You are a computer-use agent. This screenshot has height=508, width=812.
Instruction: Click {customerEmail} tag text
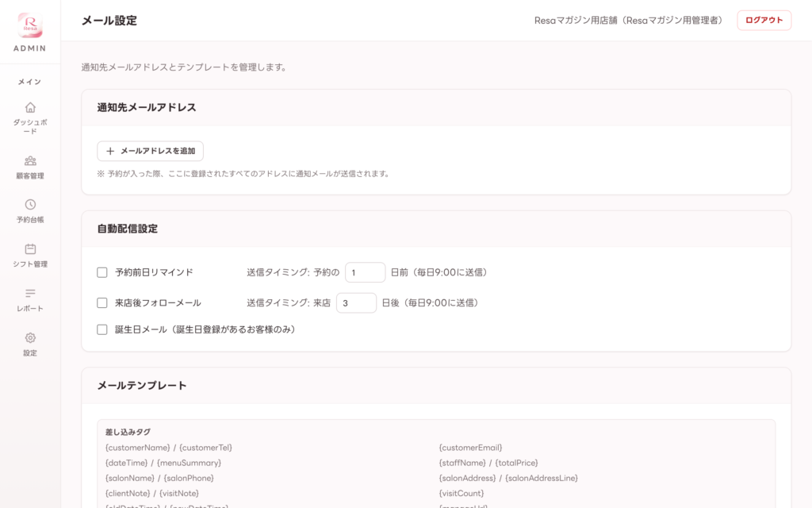(471, 448)
